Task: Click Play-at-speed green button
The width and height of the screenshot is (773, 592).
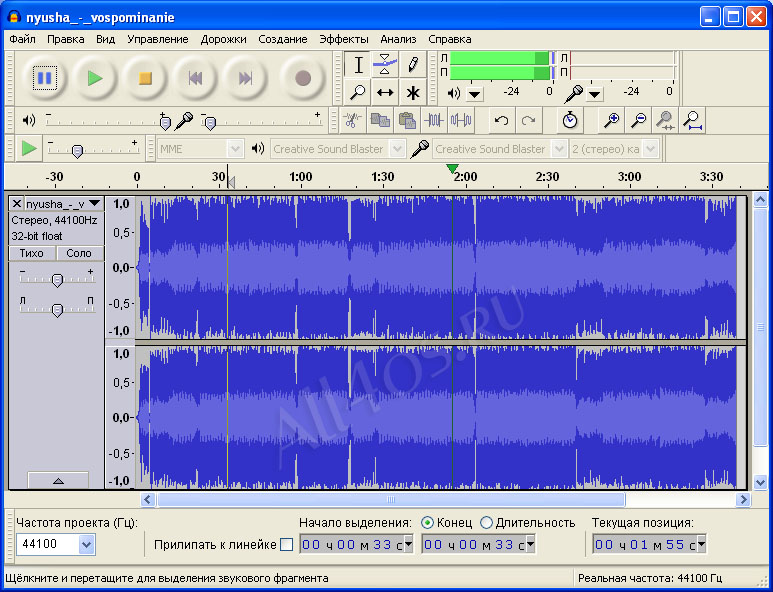Action: pos(29,148)
